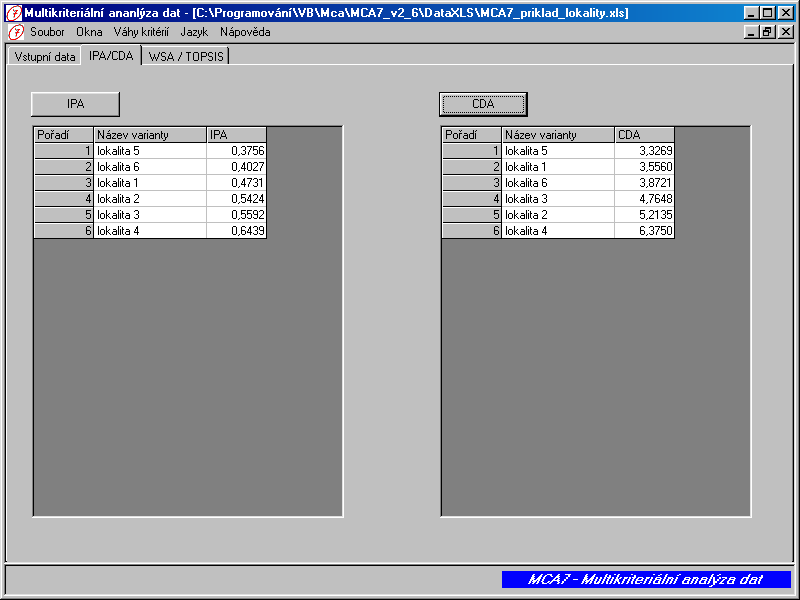
Task: Click the CDA column header in right table
Action: click(x=644, y=135)
